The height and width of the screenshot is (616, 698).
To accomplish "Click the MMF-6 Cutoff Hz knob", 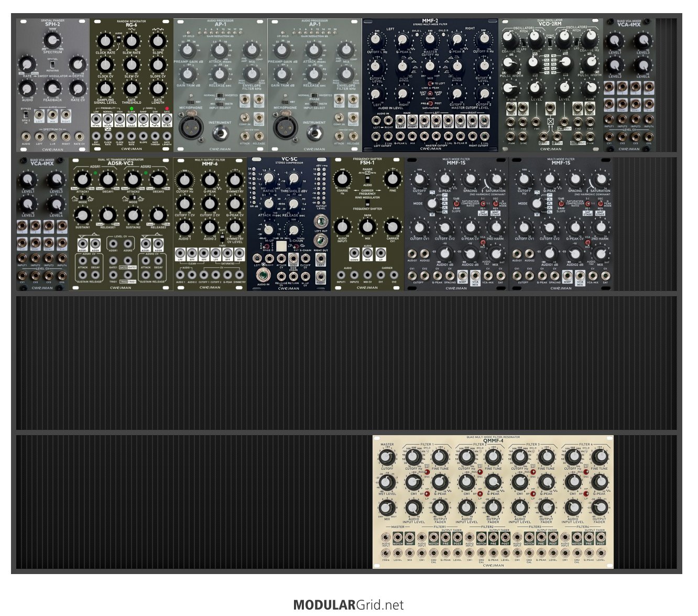I will (x=184, y=180).
